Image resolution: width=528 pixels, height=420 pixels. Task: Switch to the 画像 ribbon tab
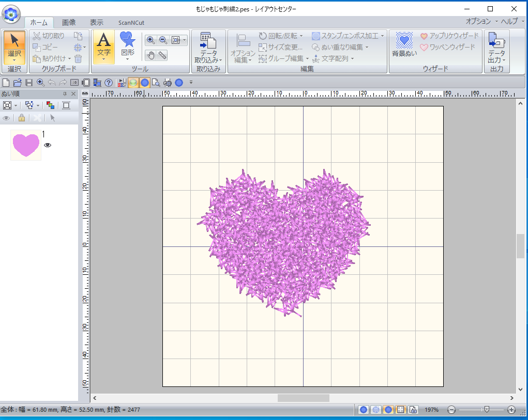click(x=69, y=22)
